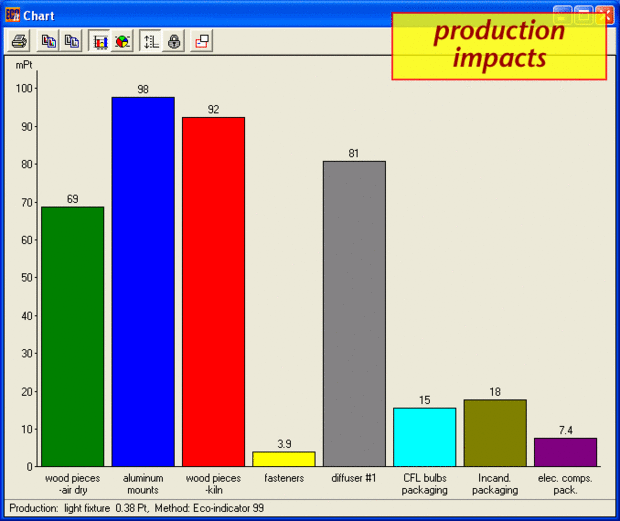Switch to the bar chart view
The width and height of the screenshot is (620, 521).
tap(100, 41)
